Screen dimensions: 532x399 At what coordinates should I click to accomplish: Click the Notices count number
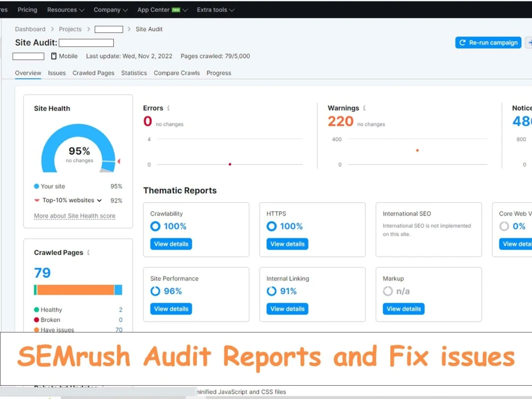(x=522, y=121)
